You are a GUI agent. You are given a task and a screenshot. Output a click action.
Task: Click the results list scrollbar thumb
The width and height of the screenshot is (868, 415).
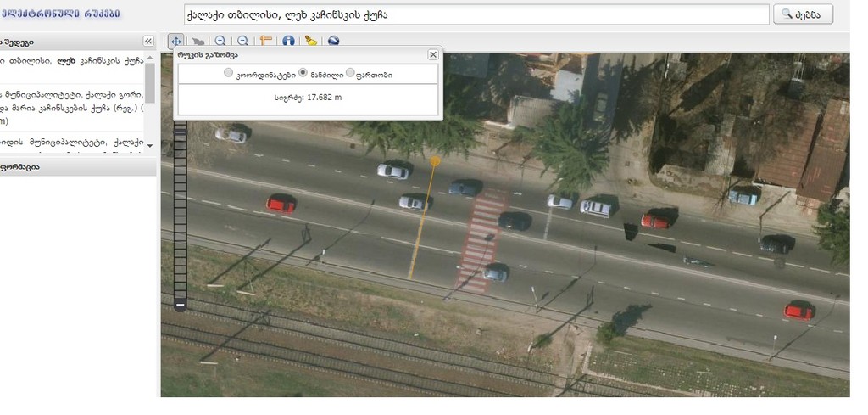[150, 83]
